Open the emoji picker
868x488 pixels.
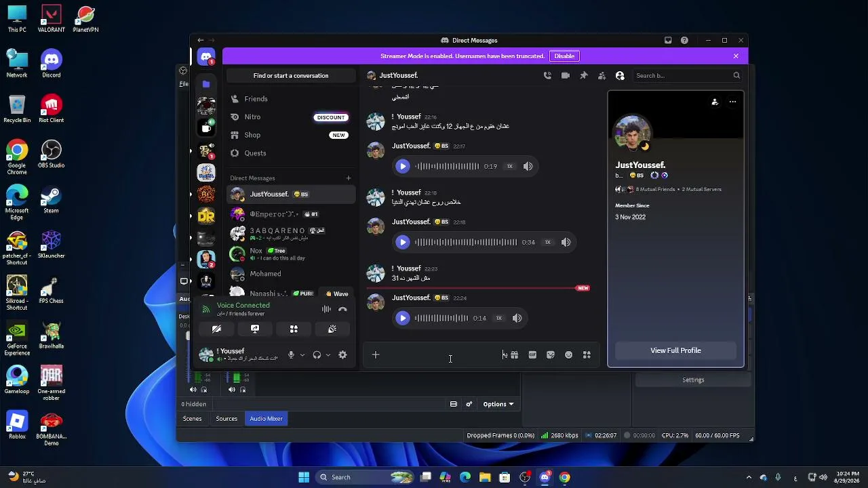point(568,354)
